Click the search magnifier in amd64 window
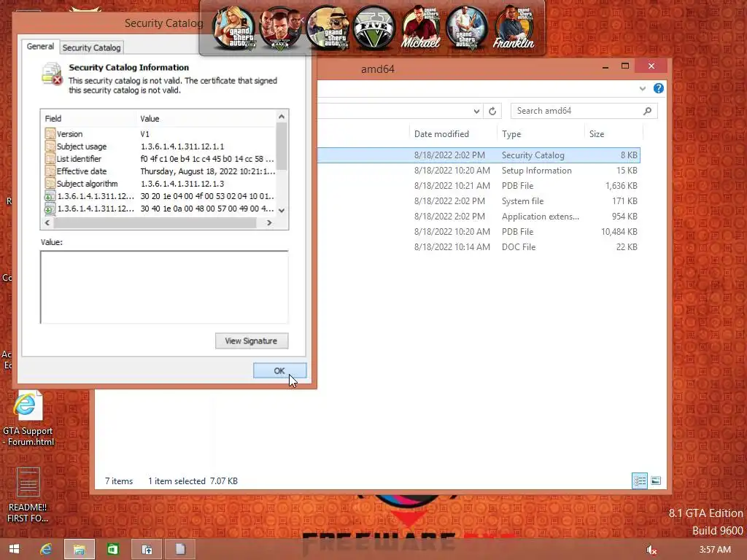The image size is (747, 560). pyautogui.click(x=647, y=111)
